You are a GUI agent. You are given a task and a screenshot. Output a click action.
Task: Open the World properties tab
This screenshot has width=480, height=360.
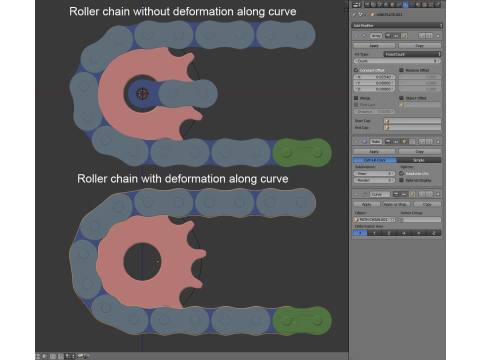(386, 5)
